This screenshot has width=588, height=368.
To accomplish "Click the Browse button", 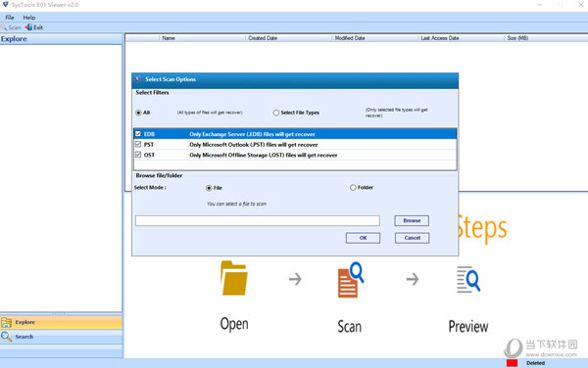I will pos(412,220).
